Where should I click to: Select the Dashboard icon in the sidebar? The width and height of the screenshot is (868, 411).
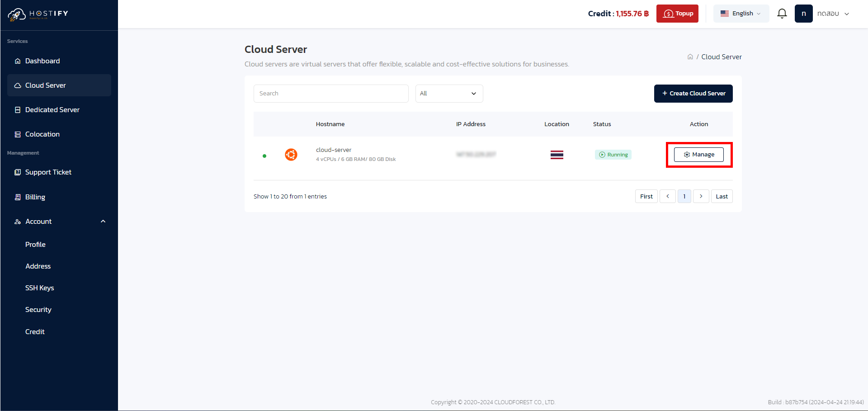point(18,61)
